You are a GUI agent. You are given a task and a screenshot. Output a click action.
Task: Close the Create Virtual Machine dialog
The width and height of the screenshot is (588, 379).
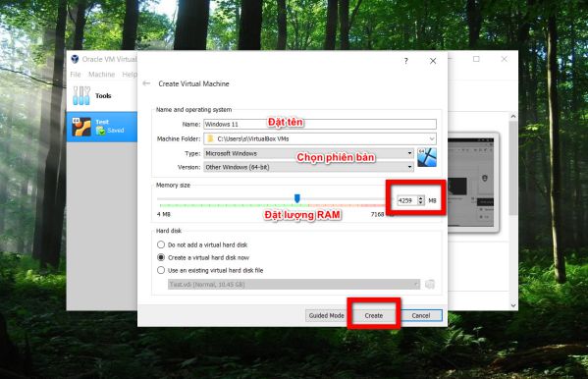433,61
